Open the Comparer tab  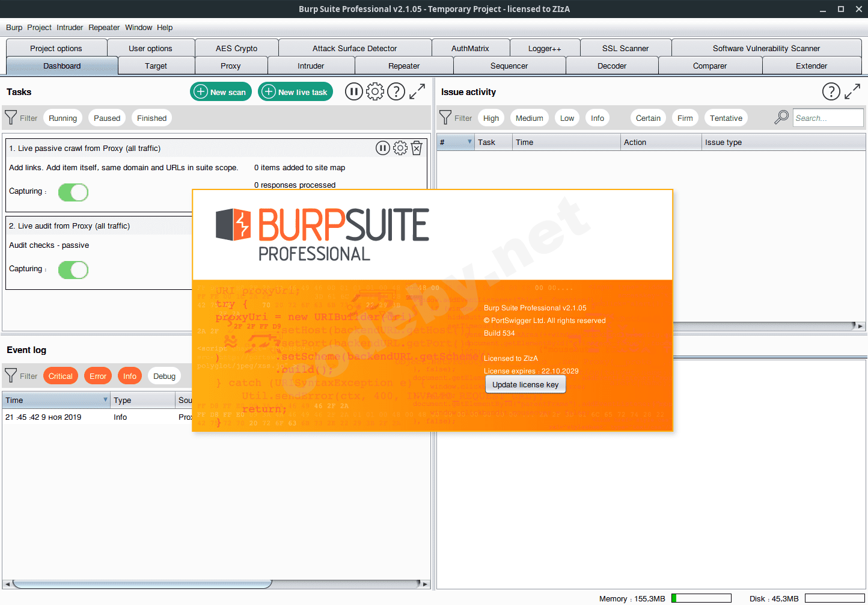710,66
